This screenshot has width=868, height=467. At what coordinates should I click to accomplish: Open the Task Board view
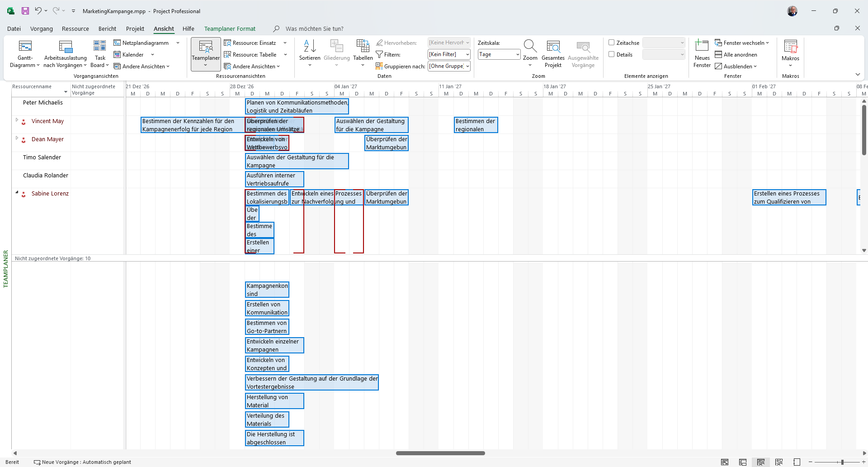point(100,54)
